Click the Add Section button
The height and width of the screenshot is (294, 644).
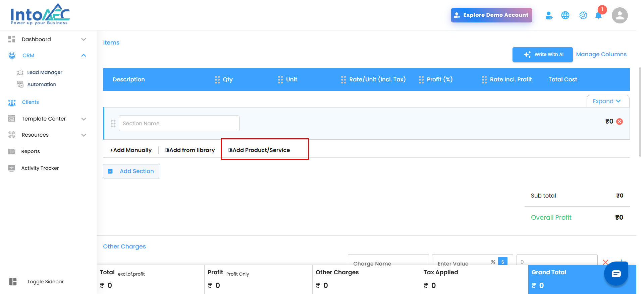click(x=131, y=171)
